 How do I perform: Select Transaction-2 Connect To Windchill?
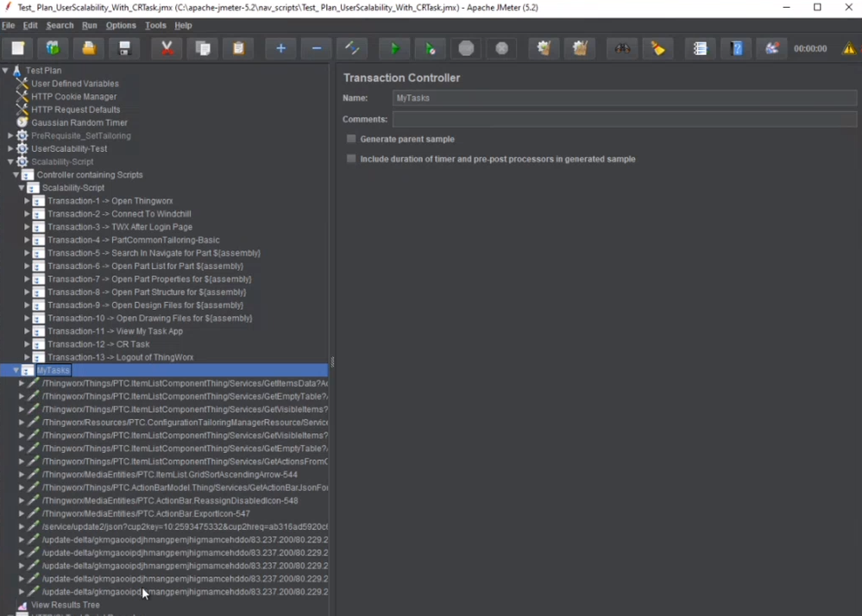point(119,214)
